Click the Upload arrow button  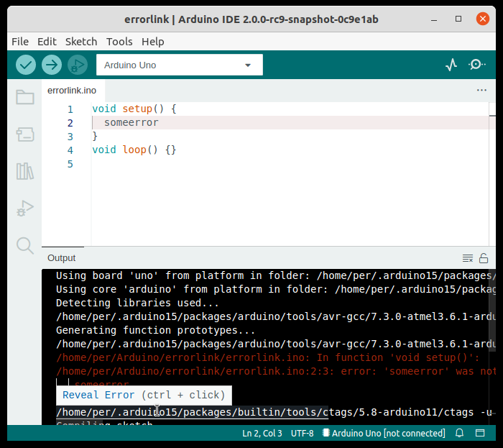click(52, 65)
